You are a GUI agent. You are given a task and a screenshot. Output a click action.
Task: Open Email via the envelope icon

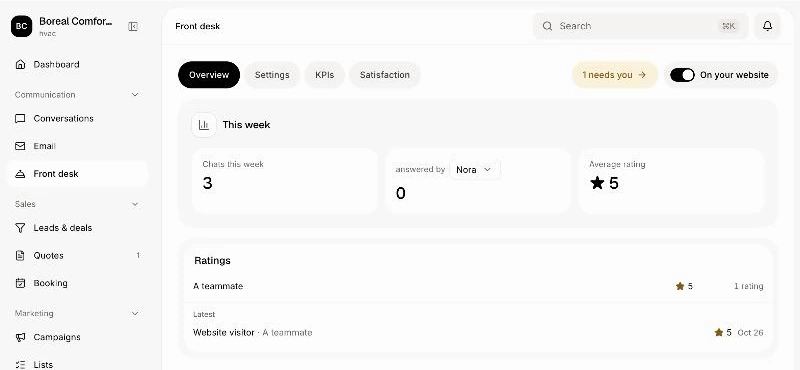pos(20,146)
